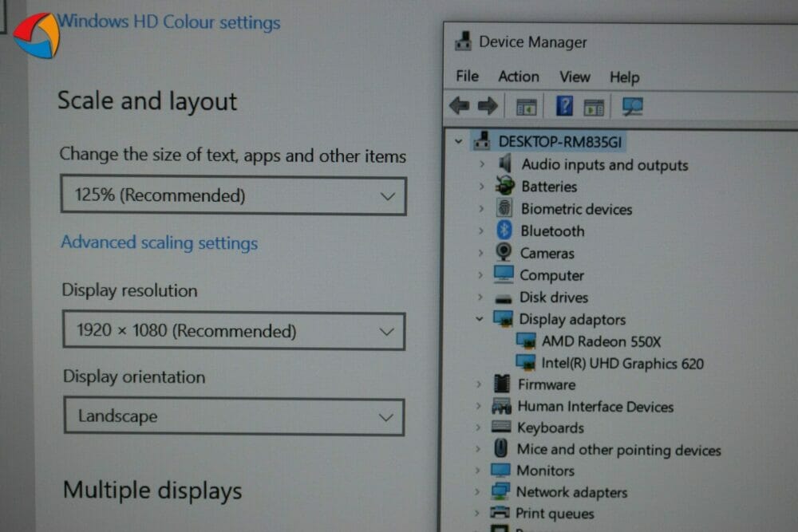This screenshot has height=532, width=798.
Task: Open the 125% (Recommended) scaling dropdown
Action: tap(234, 195)
